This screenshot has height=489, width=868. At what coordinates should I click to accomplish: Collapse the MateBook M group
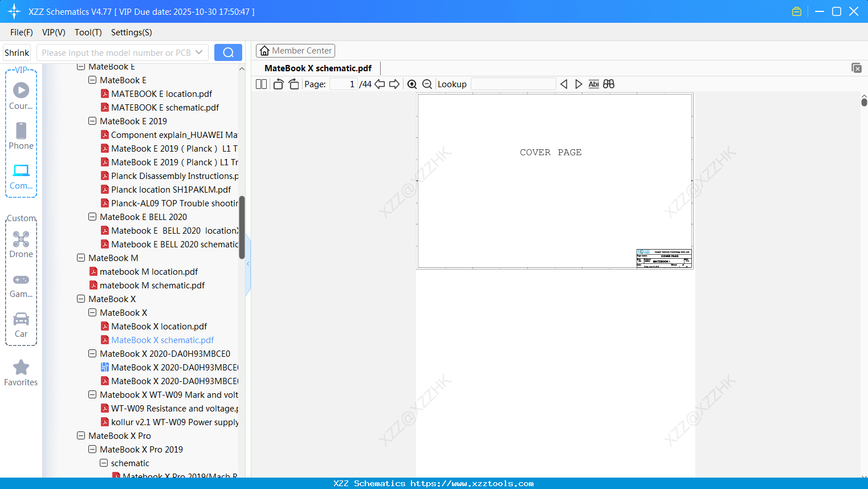click(81, 258)
